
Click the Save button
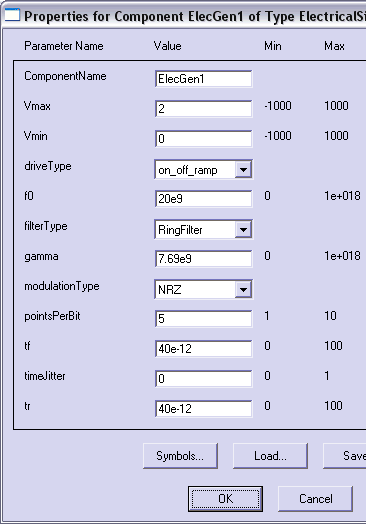coord(345,456)
